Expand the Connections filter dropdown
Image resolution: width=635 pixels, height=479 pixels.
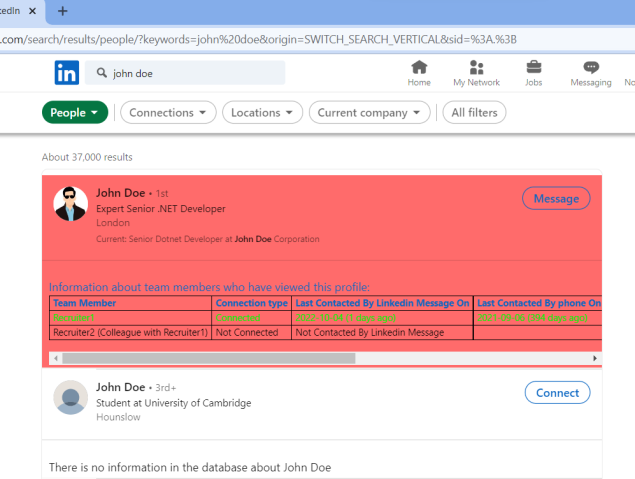pos(168,112)
